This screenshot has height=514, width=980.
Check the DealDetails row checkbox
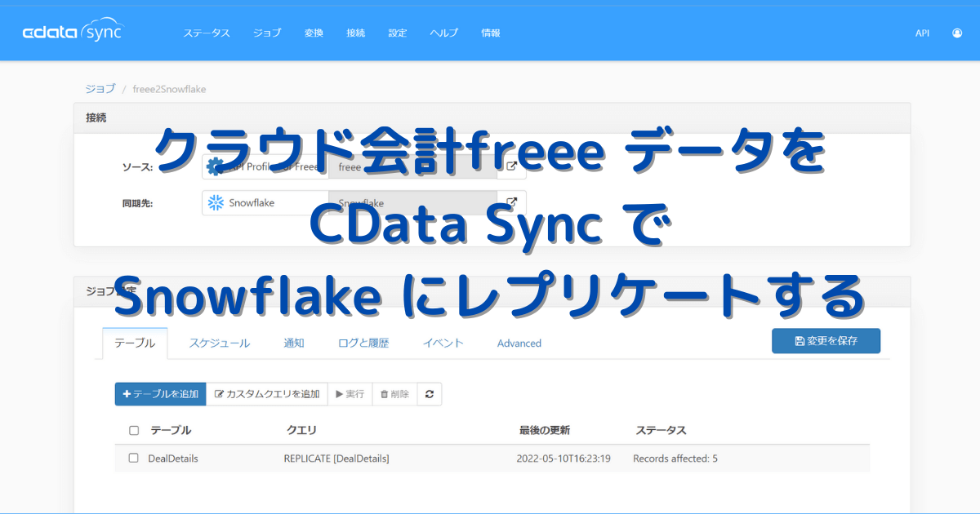point(134,459)
